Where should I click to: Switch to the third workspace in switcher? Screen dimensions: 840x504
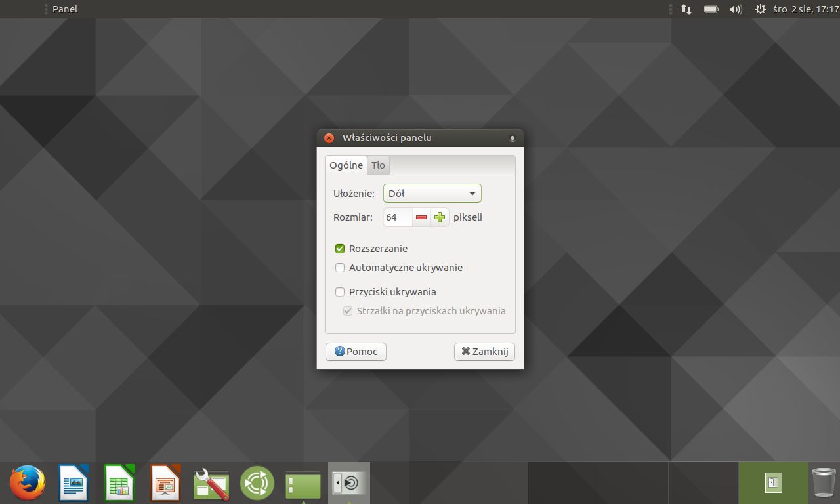[703, 483]
